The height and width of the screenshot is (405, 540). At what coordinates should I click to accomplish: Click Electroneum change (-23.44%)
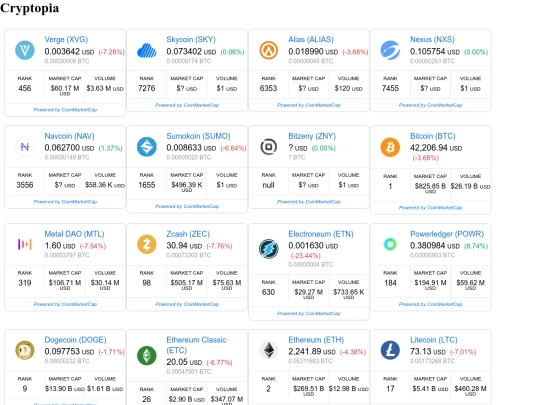pyautogui.click(x=305, y=256)
